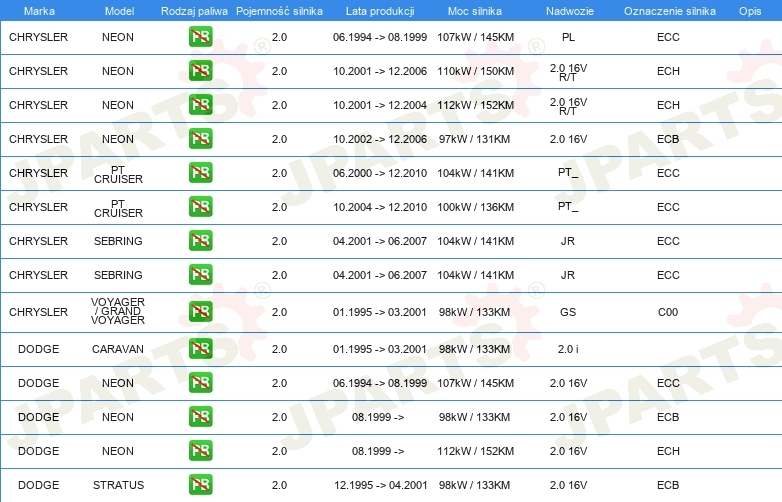The height and width of the screenshot is (502, 782).
Task: Click '2.0 16V R/T' in the 112kW Chrysler Neon row
Action: coord(568,107)
